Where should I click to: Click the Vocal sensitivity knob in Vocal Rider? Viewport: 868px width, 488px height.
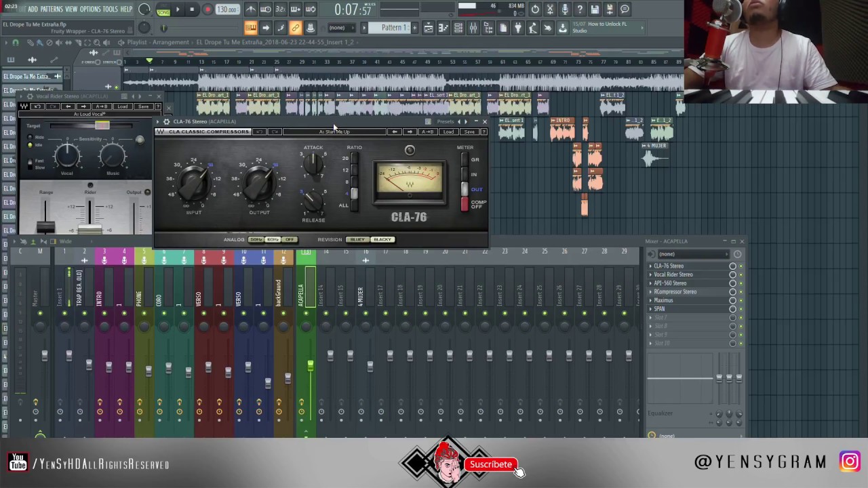(x=66, y=156)
